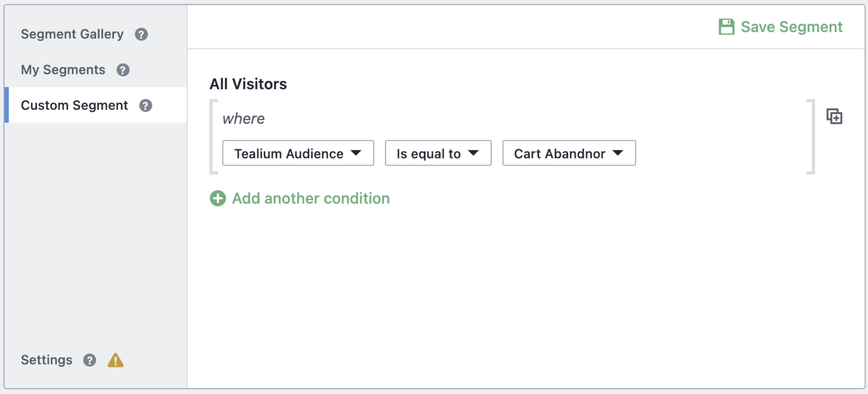Open the Settings help question mark
This screenshot has height=394, width=868.
[x=90, y=360]
